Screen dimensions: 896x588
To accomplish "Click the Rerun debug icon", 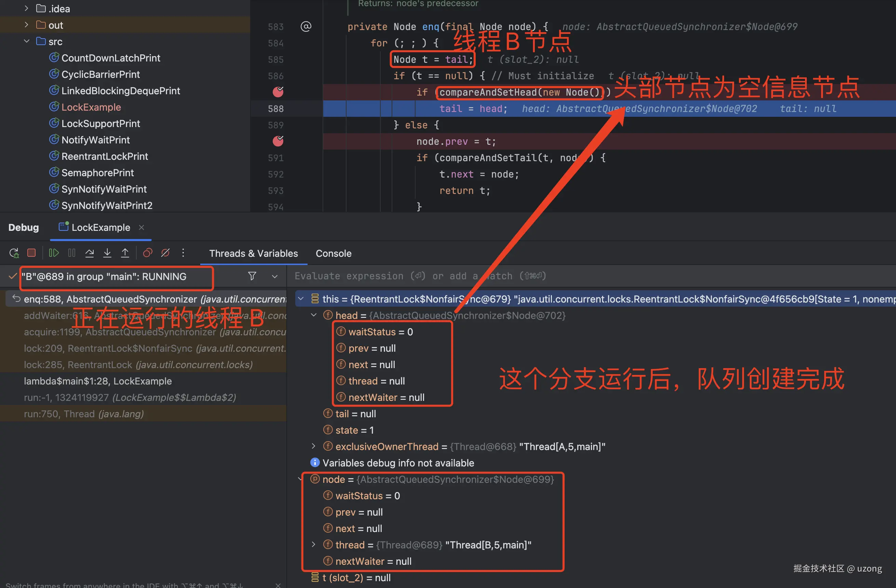I will tap(14, 253).
